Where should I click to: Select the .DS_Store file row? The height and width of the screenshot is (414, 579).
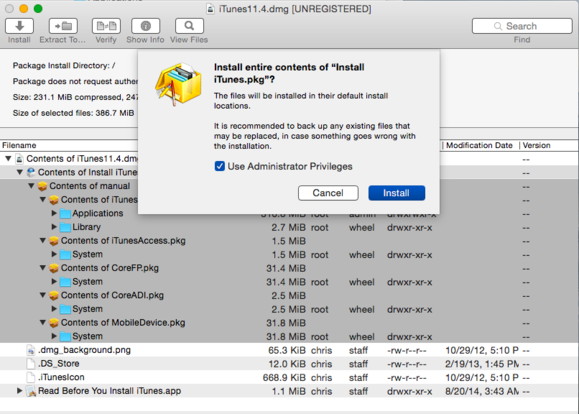[x=290, y=364]
